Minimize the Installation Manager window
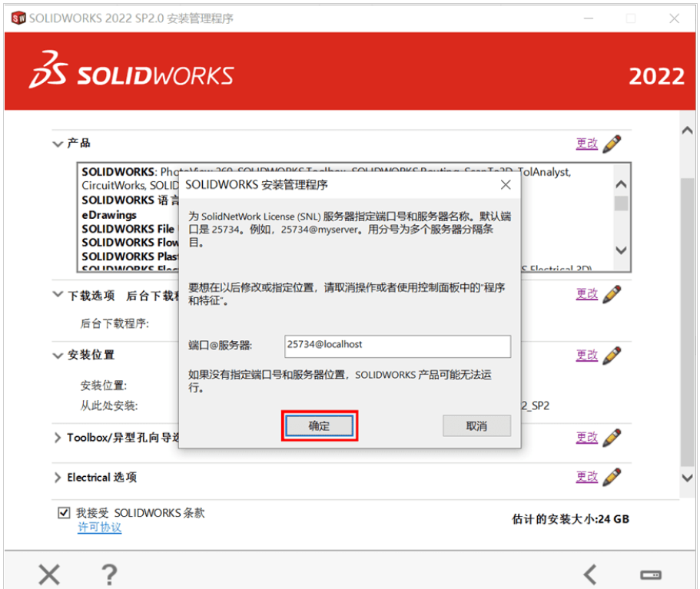The width and height of the screenshot is (700, 589). coord(589,18)
